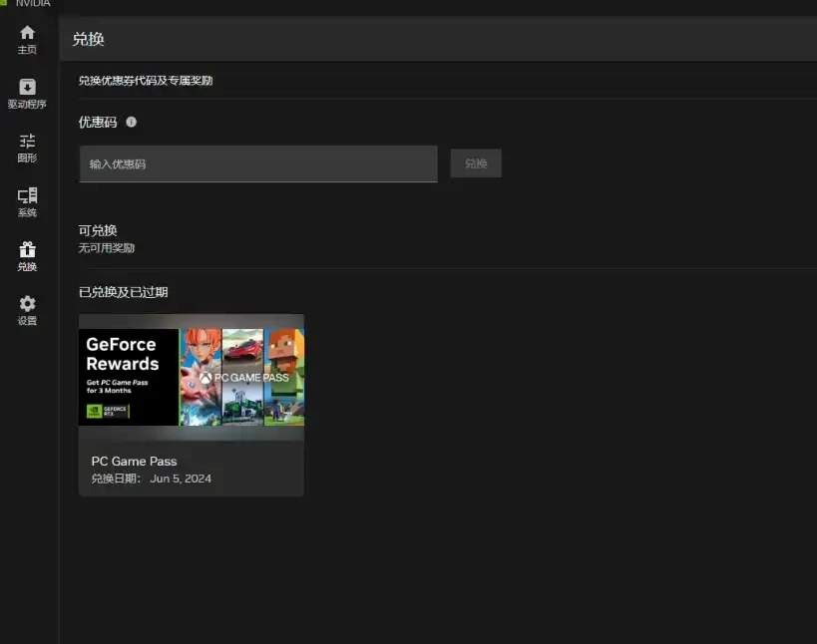Image resolution: width=817 pixels, height=644 pixels.
Task: Open the 主页 home icon in sidebar
Action: [x=27, y=33]
